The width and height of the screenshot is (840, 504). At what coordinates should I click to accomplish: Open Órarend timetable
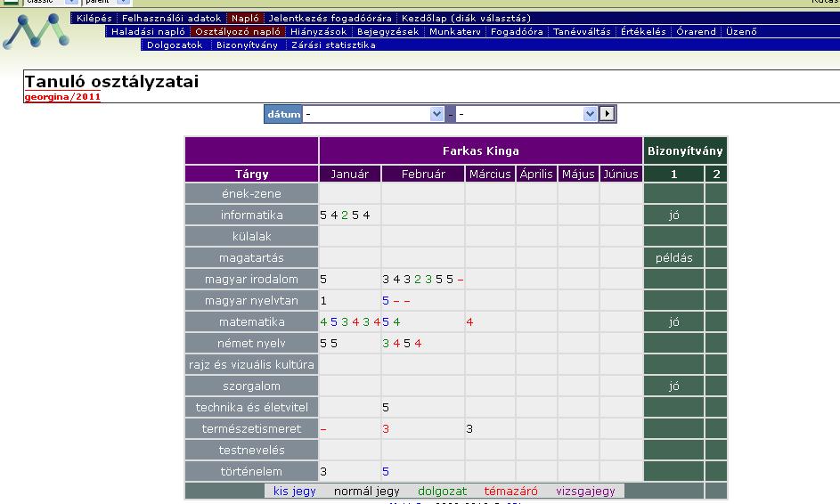tap(696, 31)
